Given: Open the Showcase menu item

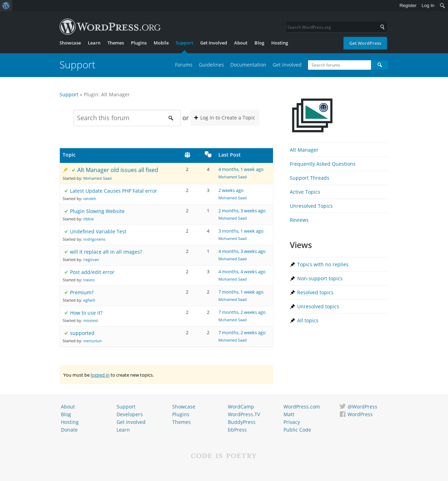Looking at the screenshot, I should tap(70, 43).
